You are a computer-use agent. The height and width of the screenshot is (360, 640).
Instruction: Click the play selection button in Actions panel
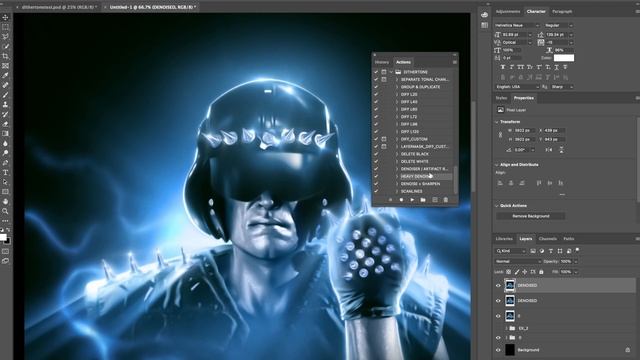[x=412, y=200]
